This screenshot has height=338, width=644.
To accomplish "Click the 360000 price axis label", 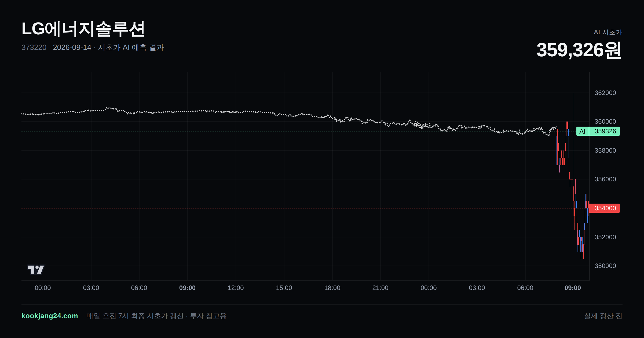I will tap(605, 122).
